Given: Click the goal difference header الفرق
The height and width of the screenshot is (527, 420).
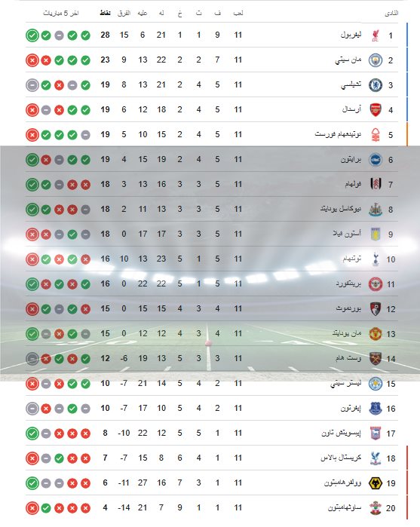Looking at the screenshot, I should pos(124,13).
